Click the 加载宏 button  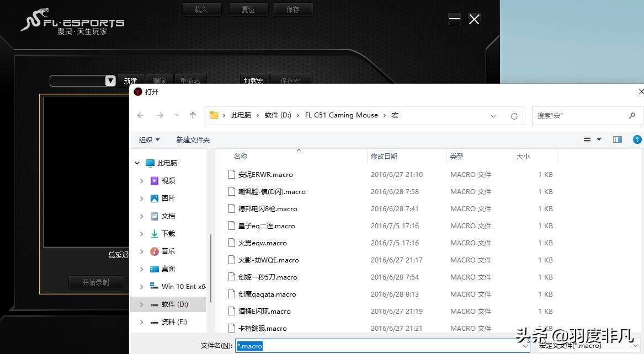[253, 81]
